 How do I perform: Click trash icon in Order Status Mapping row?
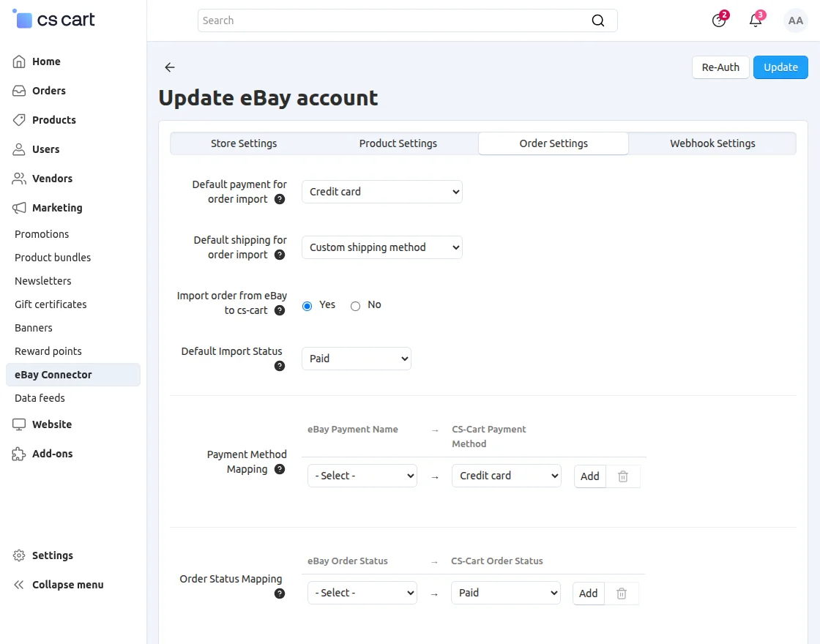(622, 594)
